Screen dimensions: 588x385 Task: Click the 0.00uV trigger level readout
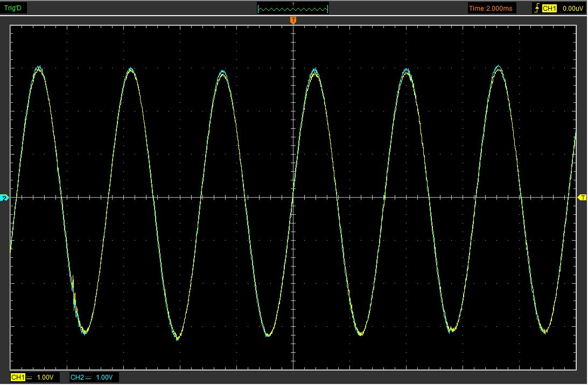(x=571, y=8)
